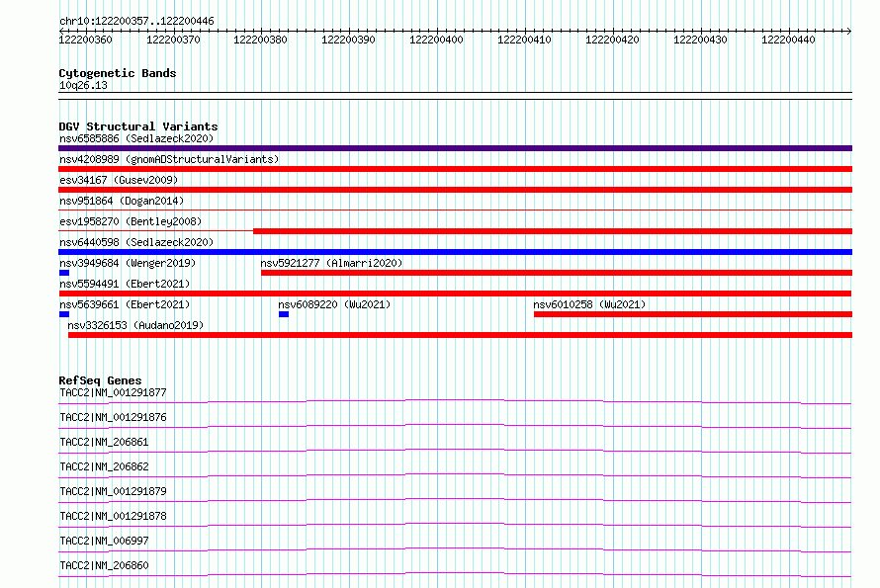Image resolution: width=880 pixels, height=588 pixels.
Task: Open variant nsv6585886 (Sedlazeck2020) label
Action: [136, 138]
